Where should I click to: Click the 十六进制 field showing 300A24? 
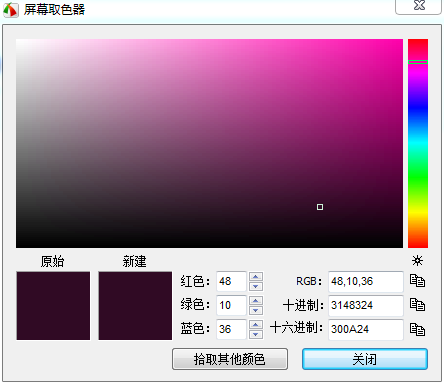(366, 329)
